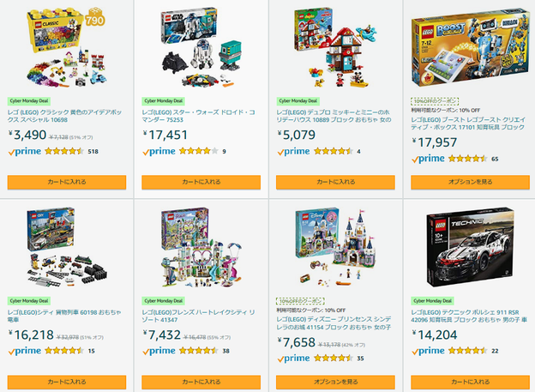The width and height of the screenshot is (535, 392).
Task: Open the LEGO Boost Creative Box image
Action: (470, 47)
